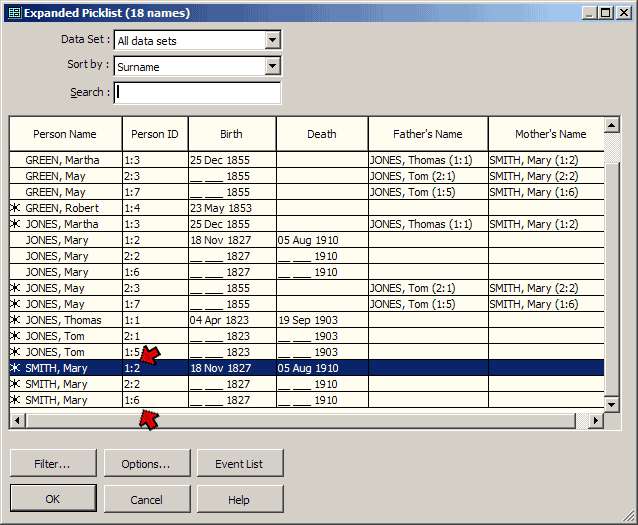Select JONES, Mary with ID 1:6
Screen dimensions: 638x525
[x=307, y=271]
